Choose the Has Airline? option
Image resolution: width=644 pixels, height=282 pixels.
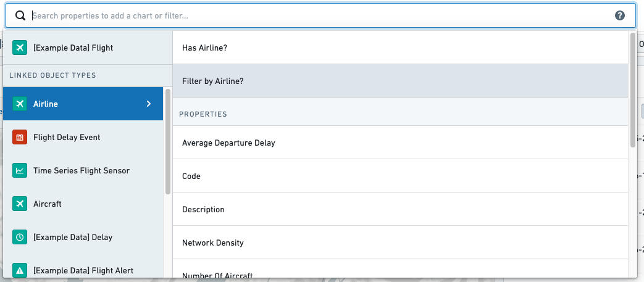coord(401,48)
